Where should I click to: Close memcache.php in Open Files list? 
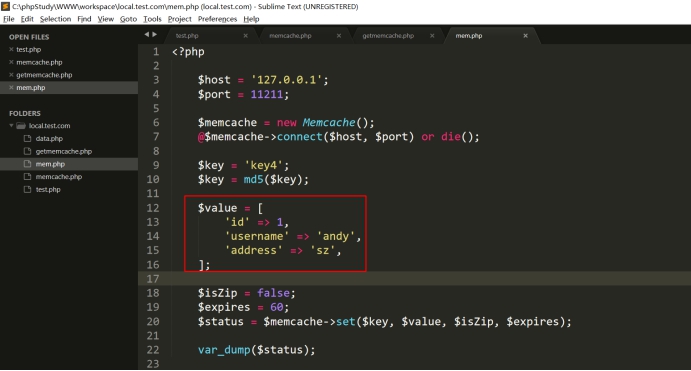11,62
